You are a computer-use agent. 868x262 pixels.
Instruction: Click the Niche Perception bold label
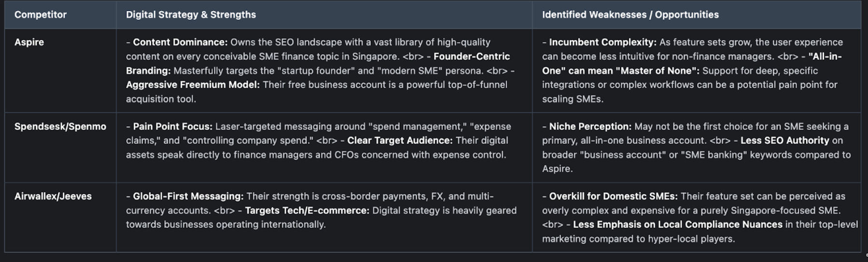(590, 126)
